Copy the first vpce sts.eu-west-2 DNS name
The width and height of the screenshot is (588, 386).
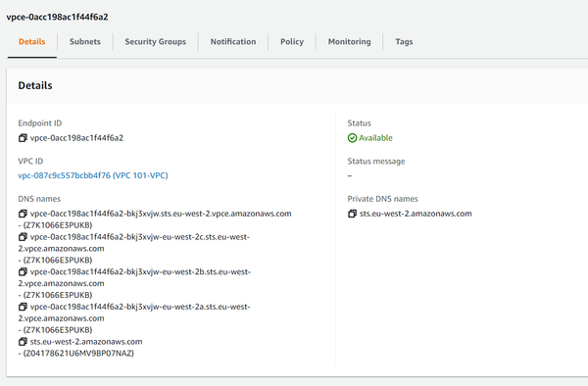pyautogui.click(x=23, y=214)
